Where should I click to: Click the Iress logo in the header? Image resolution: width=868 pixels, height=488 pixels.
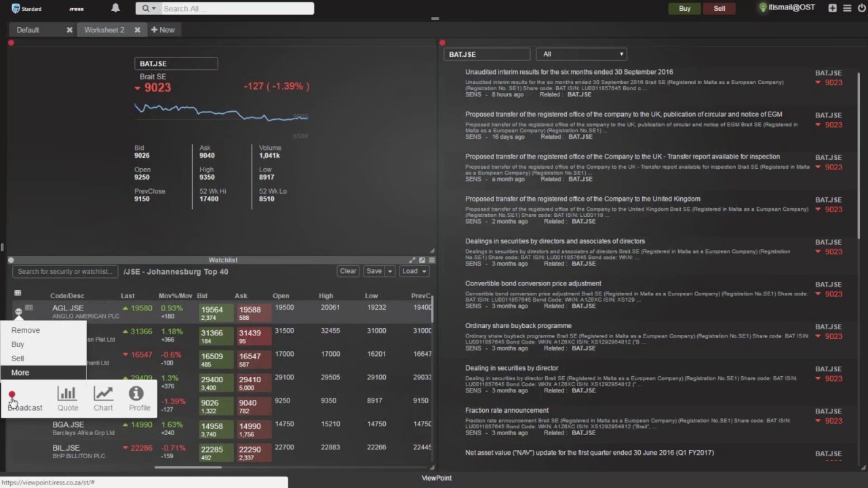pyautogui.click(x=76, y=9)
